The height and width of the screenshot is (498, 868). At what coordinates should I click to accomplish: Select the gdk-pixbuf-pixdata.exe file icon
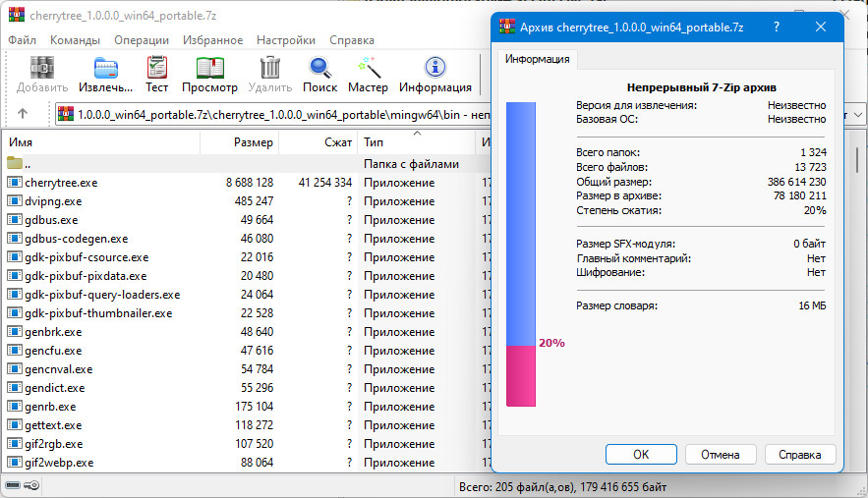click(15, 276)
